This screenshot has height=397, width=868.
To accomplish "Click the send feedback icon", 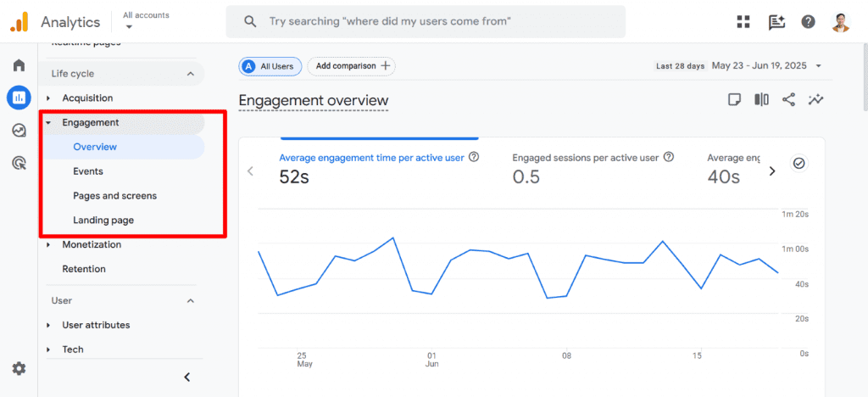I will tap(776, 22).
